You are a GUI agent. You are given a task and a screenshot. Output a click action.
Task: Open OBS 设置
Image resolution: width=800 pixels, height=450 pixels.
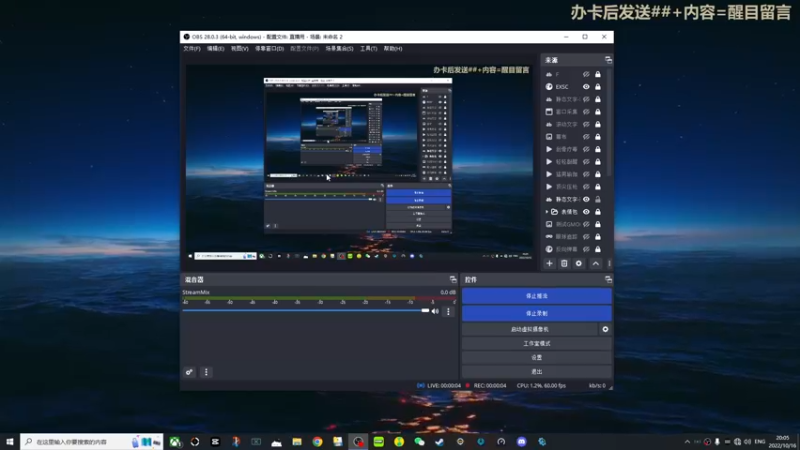coord(537,358)
